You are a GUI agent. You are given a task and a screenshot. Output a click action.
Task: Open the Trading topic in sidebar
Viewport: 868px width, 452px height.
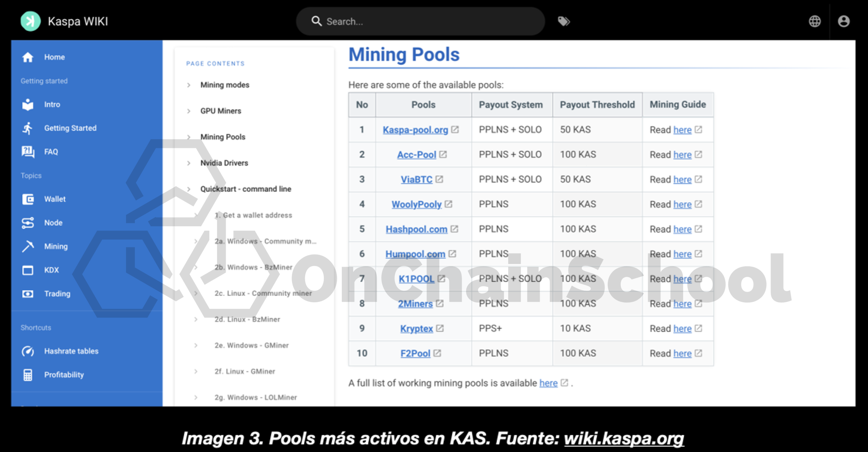tap(86, 294)
